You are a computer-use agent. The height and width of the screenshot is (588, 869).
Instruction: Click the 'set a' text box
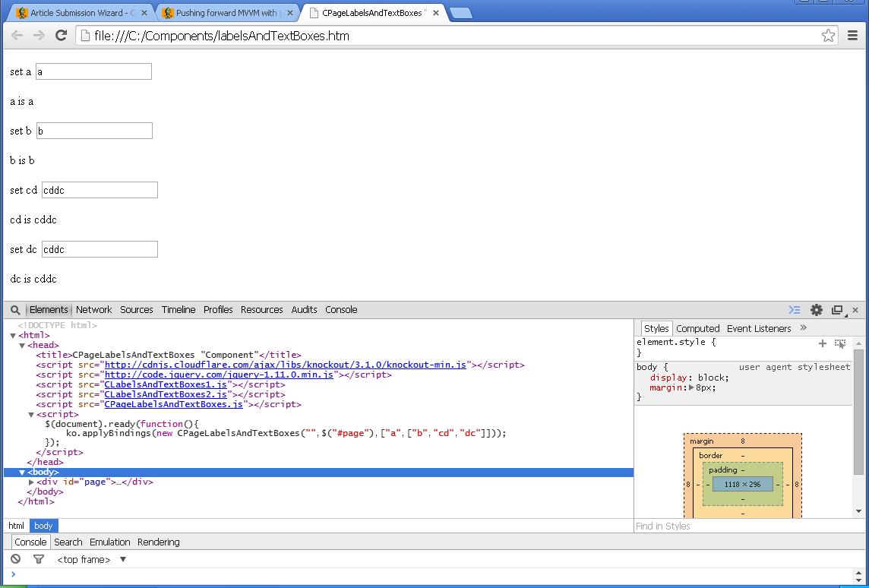(93, 71)
